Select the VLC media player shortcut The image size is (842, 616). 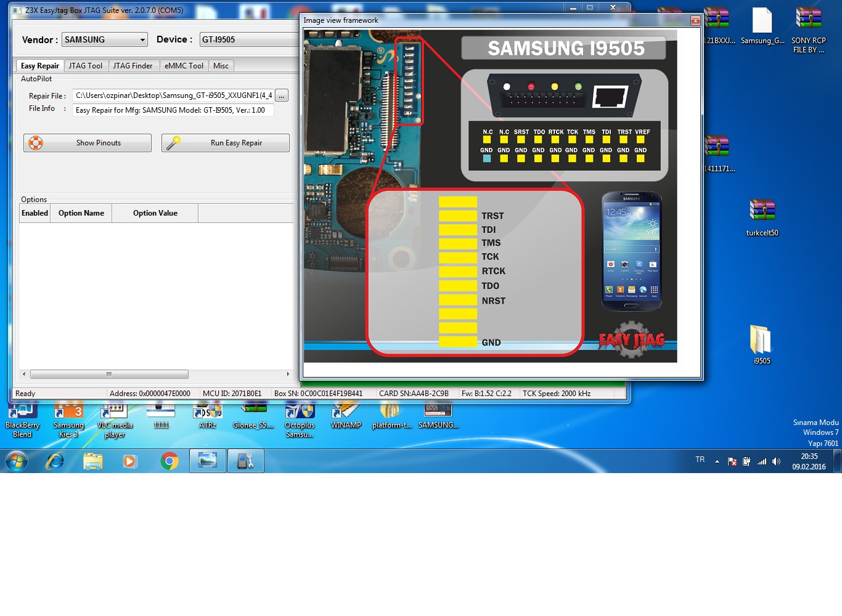pyautogui.click(x=115, y=421)
